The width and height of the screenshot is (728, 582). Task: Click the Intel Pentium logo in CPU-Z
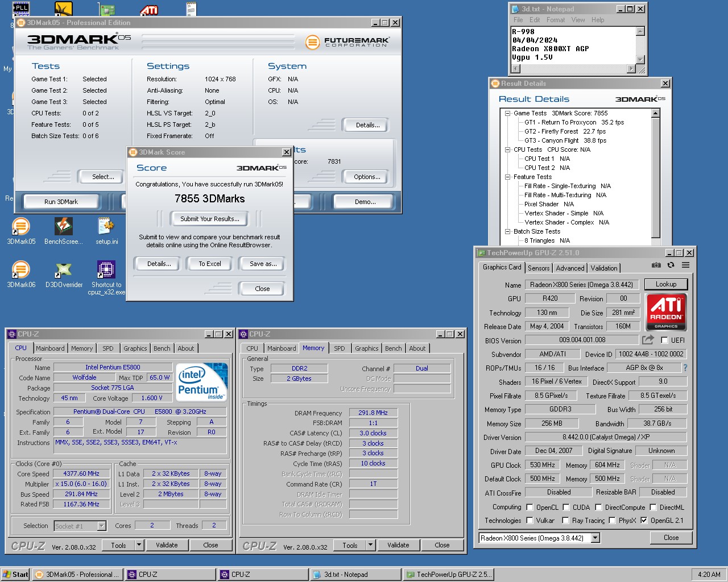pyautogui.click(x=201, y=382)
